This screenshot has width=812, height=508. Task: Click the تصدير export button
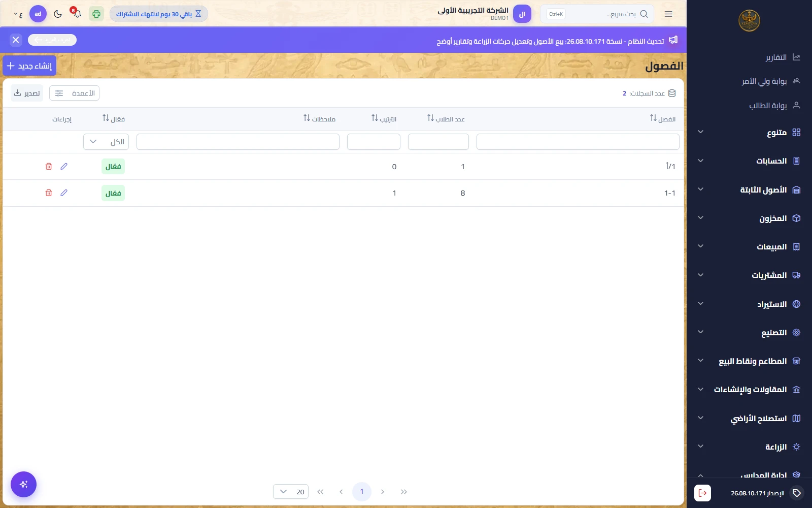point(27,93)
